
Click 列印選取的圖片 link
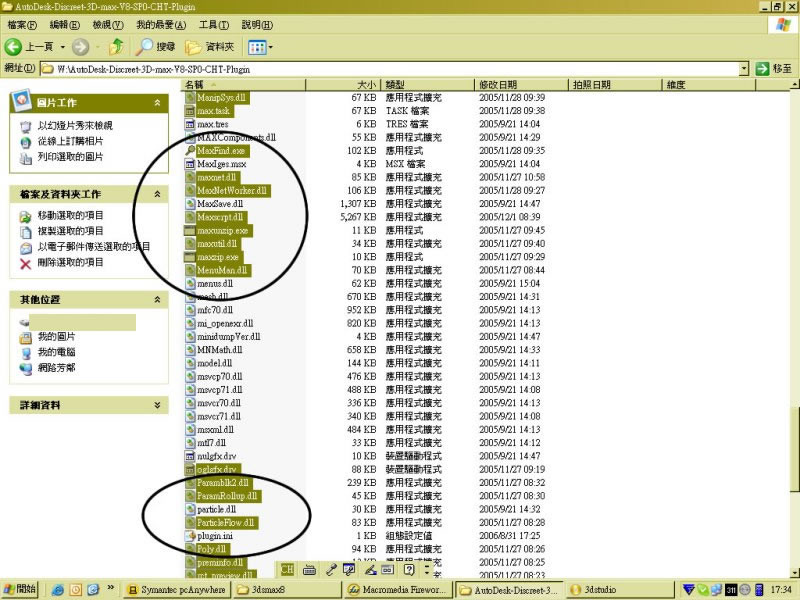[x=70, y=157]
